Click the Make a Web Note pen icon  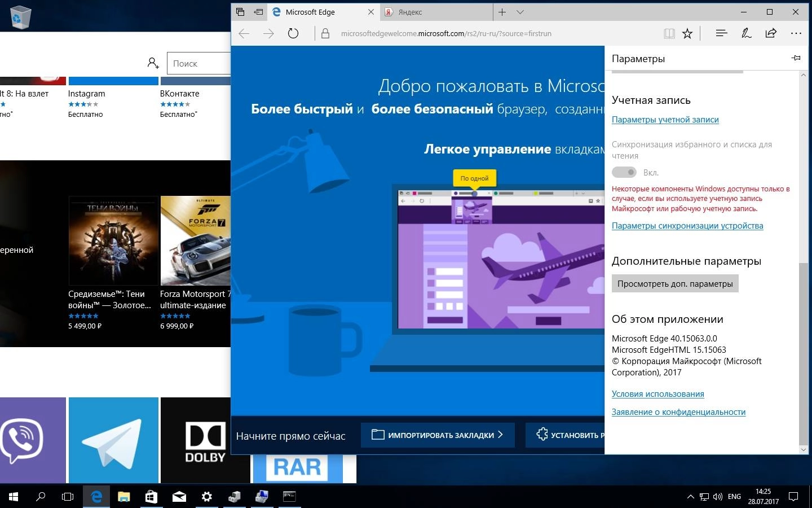(x=746, y=33)
